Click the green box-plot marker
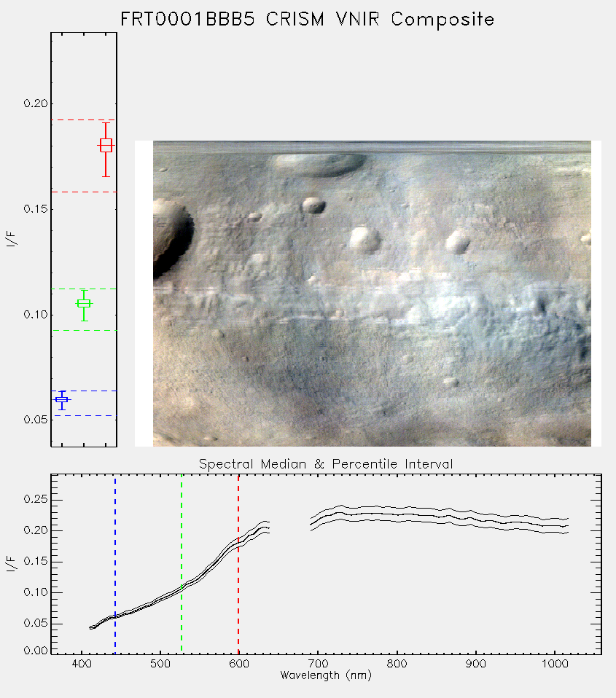Viewport: 616px width, 698px height. pyautogui.click(x=84, y=304)
